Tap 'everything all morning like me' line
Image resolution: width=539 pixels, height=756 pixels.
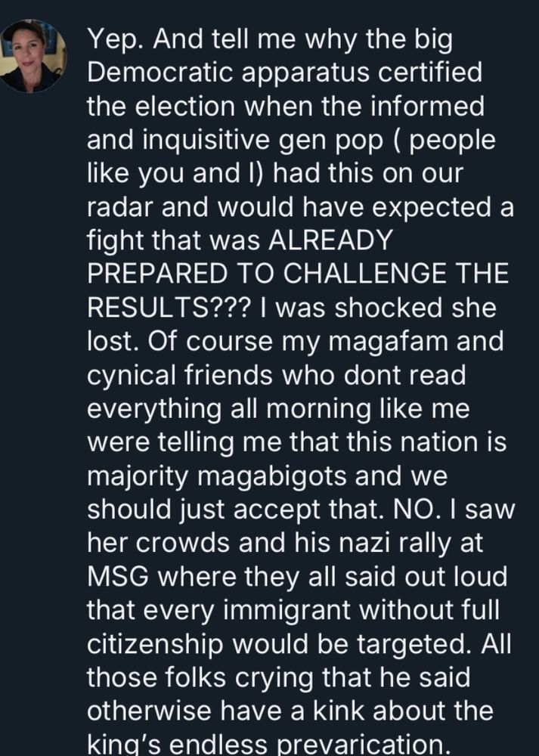pos(278,409)
